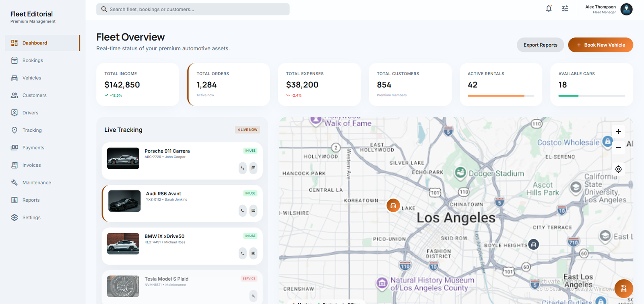Click Book New Vehicle button
Viewport: 644px width, 304px height.
click(x=601, y=45)
